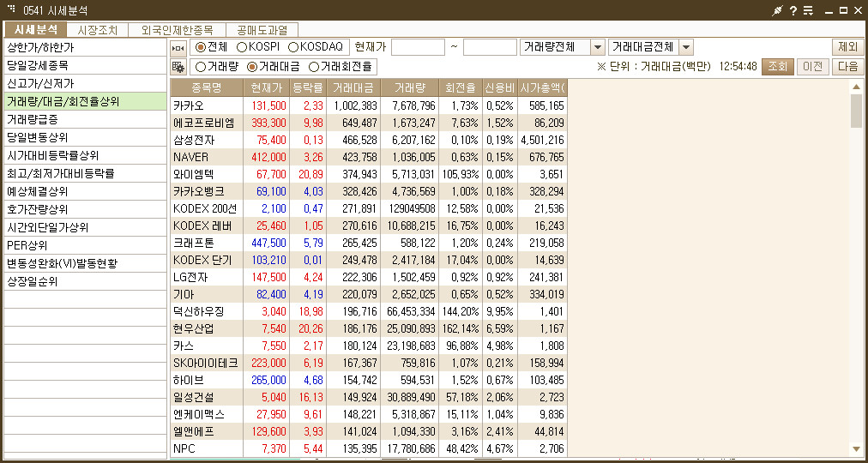Select the SK아이이테크 stock name

[205, 363]
